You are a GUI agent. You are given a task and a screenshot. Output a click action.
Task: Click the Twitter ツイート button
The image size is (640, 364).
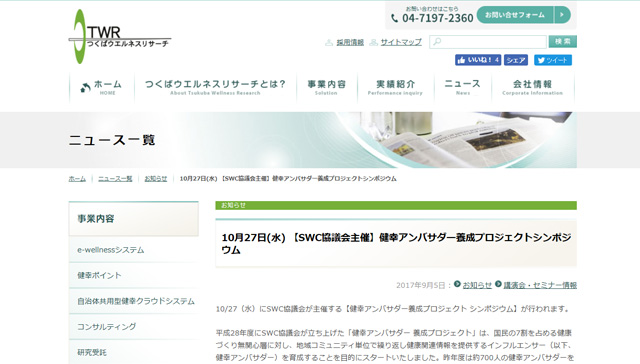click(x=553, y=60)
